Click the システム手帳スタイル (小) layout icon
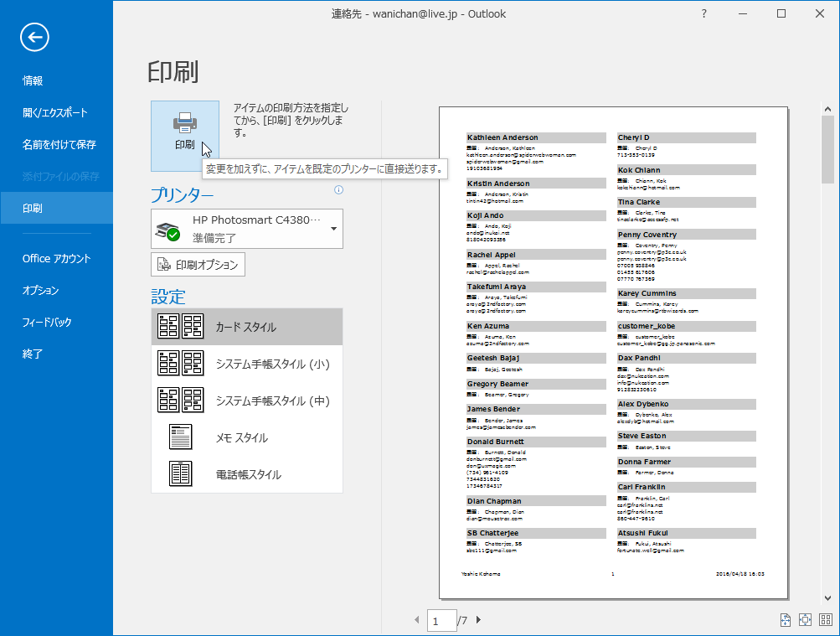 click(181, 363)
